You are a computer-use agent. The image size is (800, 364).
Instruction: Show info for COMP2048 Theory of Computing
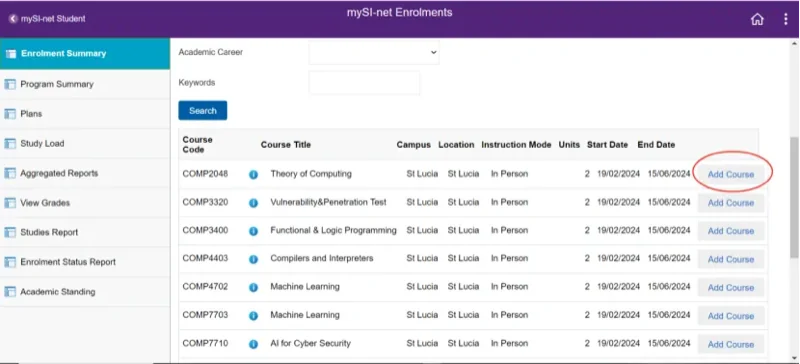(253, 175)
